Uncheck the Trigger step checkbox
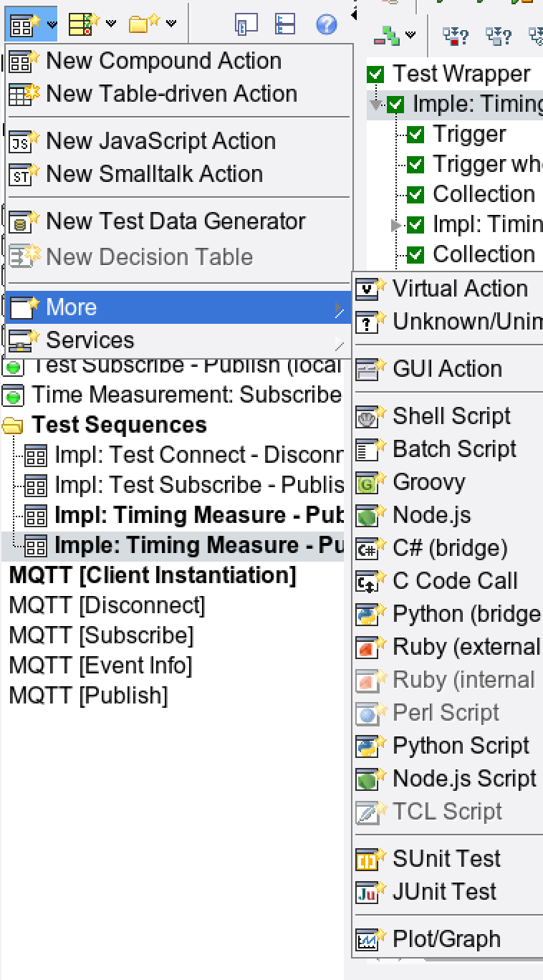 click(415, 135)
